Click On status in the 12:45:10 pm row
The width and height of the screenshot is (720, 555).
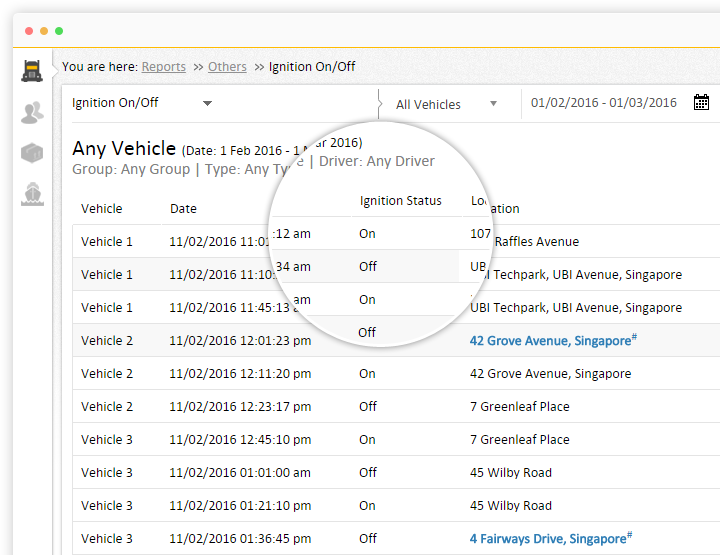[367, 439]
